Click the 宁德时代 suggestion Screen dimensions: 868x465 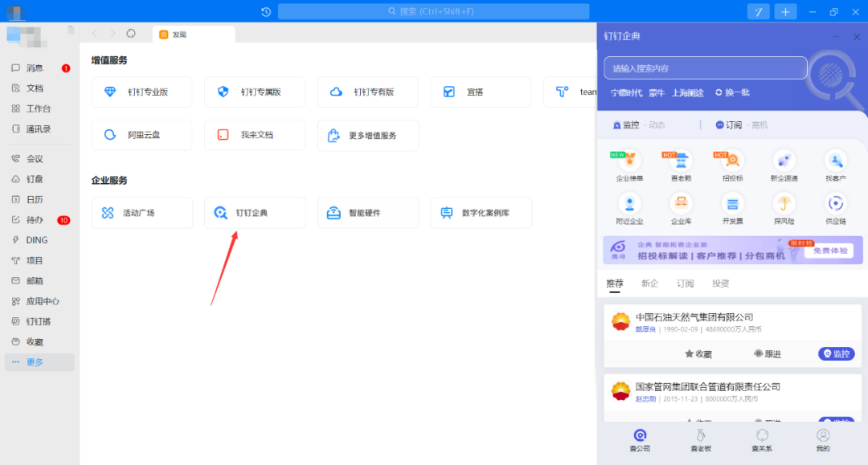(626, 93)
